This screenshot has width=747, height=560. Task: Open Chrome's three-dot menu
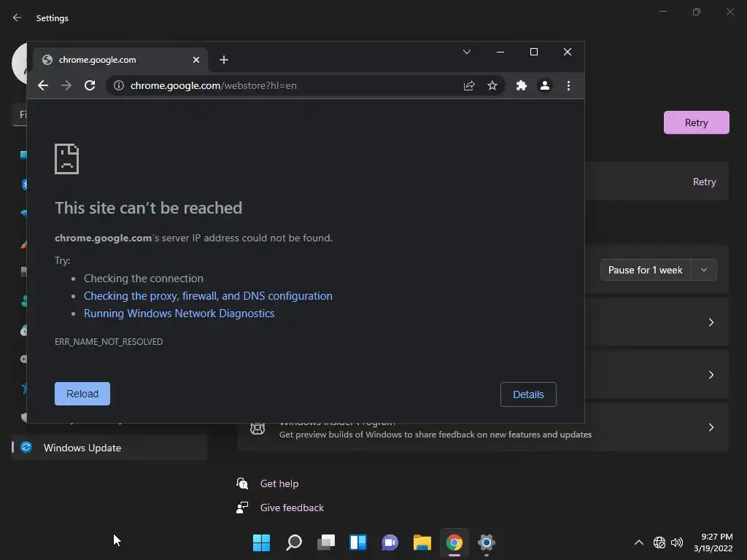(568, 85)
